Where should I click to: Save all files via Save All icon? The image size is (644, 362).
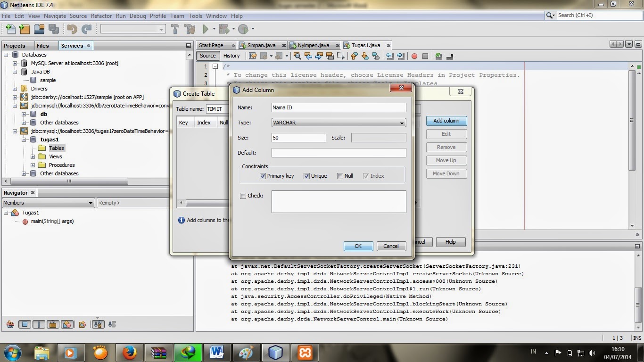(x=54, y=29)
